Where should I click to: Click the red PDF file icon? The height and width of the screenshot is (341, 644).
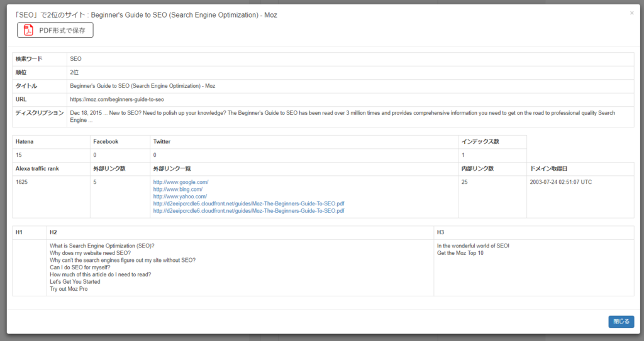click(x=28, y=30)
